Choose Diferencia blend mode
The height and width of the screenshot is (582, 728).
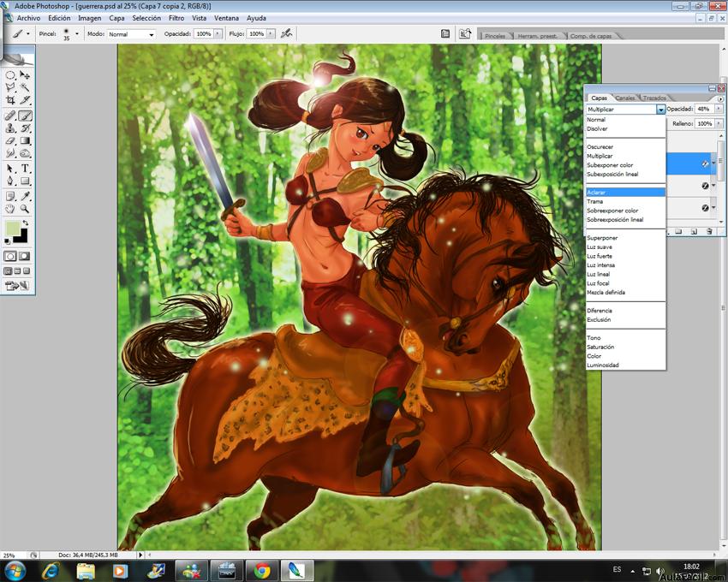[625, 311]
